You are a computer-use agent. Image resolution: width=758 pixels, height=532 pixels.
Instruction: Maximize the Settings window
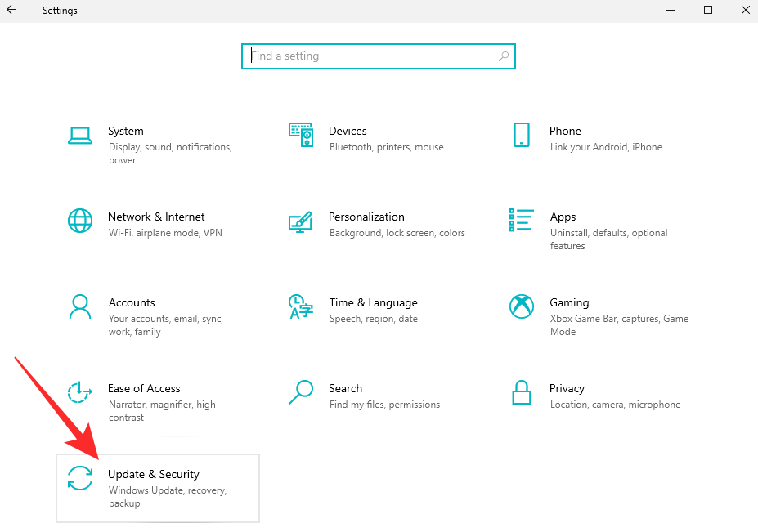[x=708, y=11]
